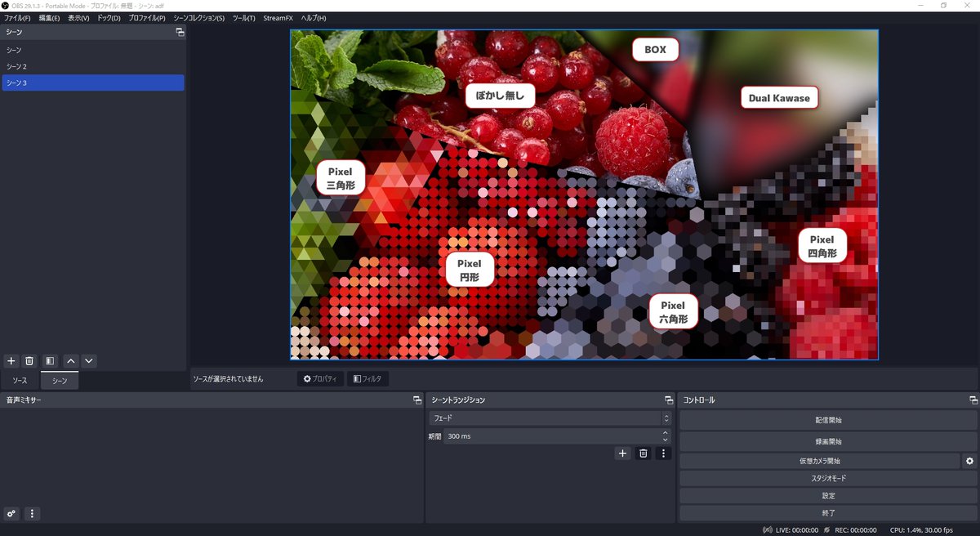Undock the 音声ミキサー panel with its float icon

pos(416,400)
